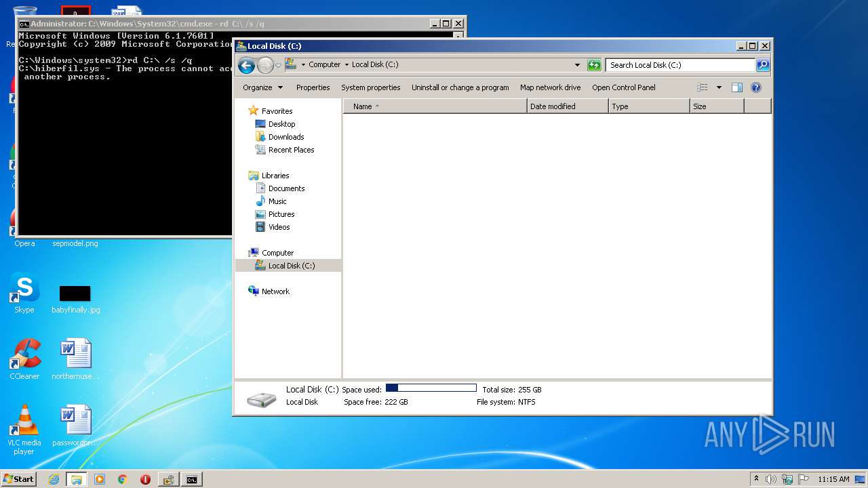Show hidden tray icons arrow
This screenshot has width=868, height=488.
pos(756,479)
